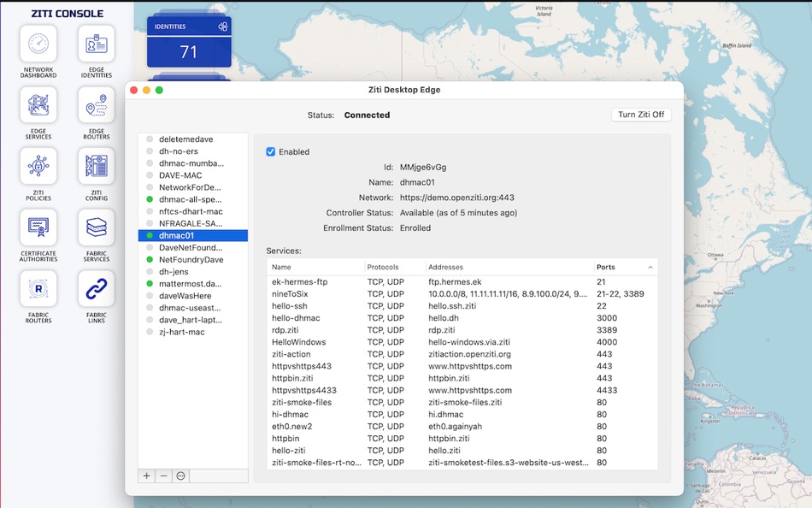This screenshot has width=812, height=508.
Task: Open the Certificate Authorities icon
Action: tap(38, 227)
